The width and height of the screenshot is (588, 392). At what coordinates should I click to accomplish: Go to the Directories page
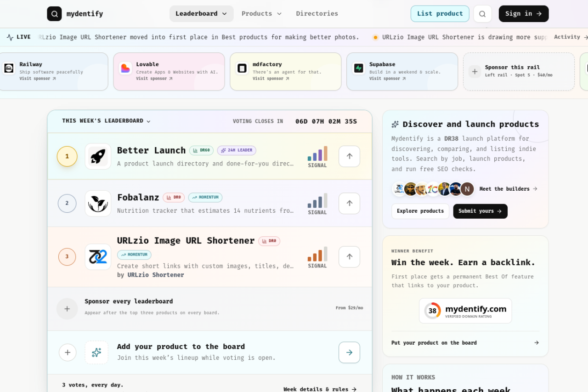coord(317,14)
